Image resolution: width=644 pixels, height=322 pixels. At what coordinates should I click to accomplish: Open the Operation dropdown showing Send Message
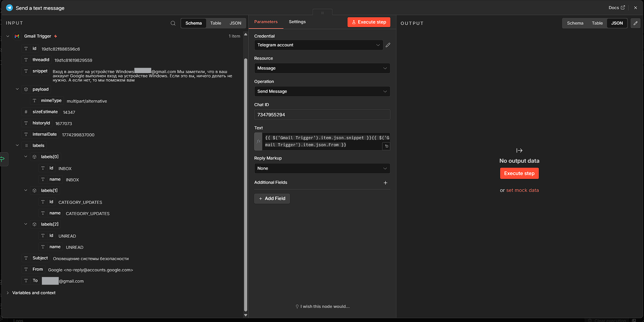[x=322, y=91]
